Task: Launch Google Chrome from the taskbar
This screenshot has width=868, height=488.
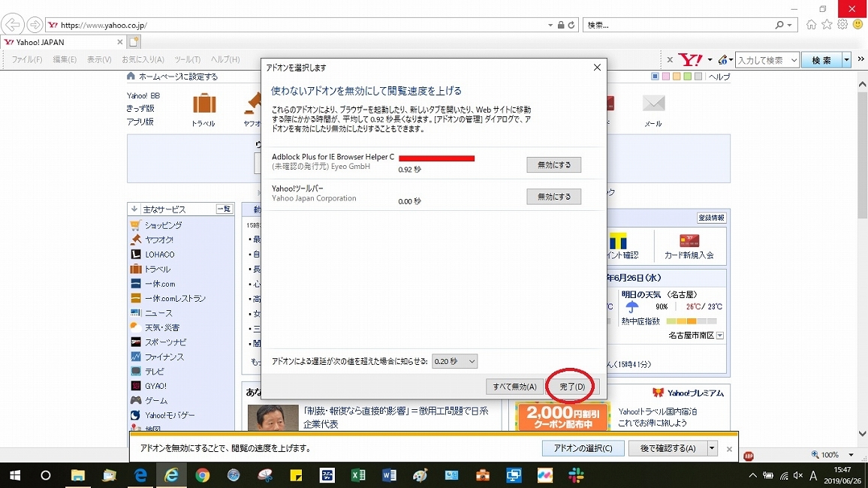Action: click(x=202, y=475)
